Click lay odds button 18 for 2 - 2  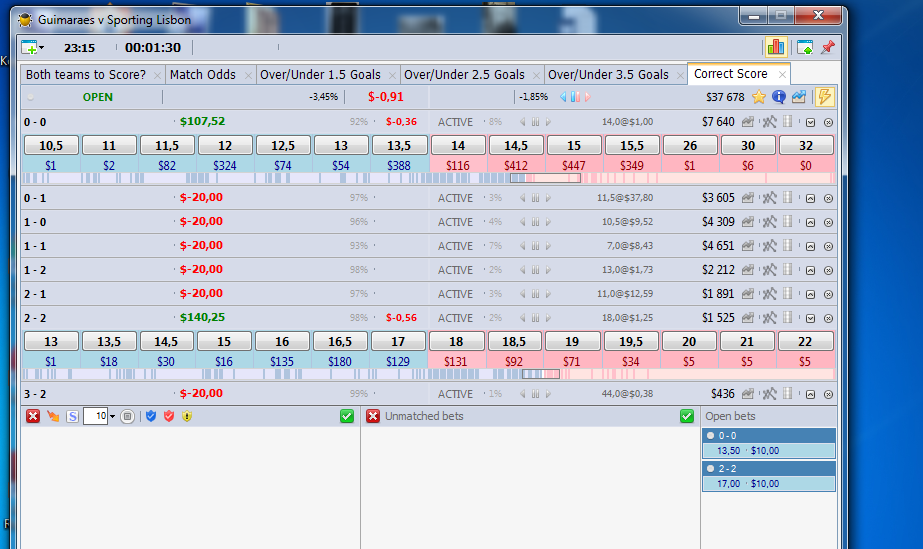pyautogui.click(x=456, y=341)
